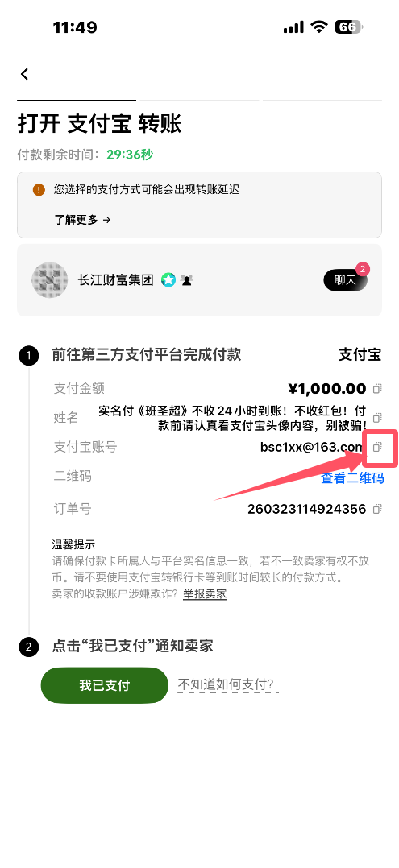Copy the order number 260323114924356
The image size is (399, 868).
(x=377, y=509)
